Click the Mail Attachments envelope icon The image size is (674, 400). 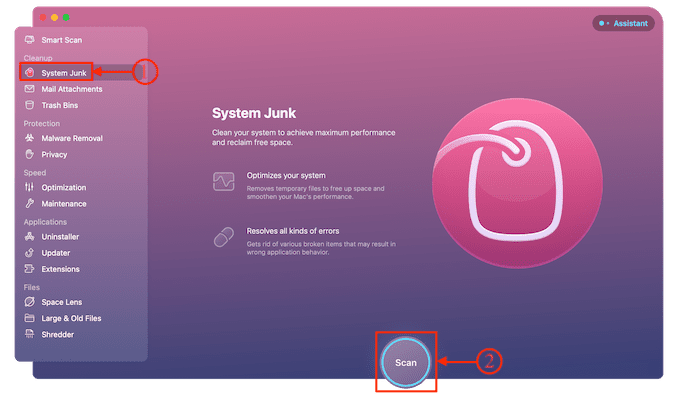coord(29,89)
